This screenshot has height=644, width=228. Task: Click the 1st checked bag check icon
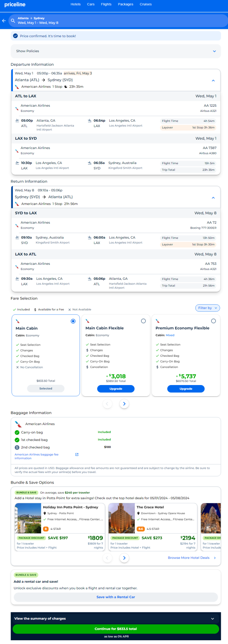click(17, 440)
